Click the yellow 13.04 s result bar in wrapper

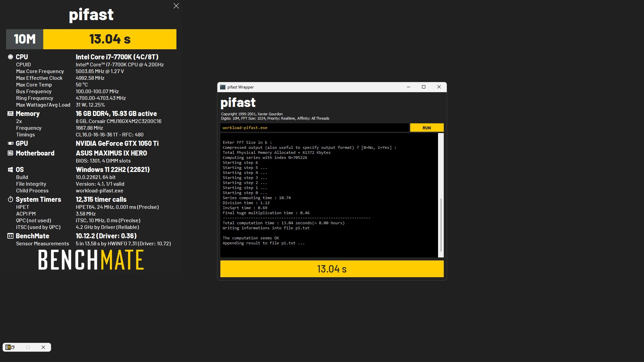tap(332, 269)
